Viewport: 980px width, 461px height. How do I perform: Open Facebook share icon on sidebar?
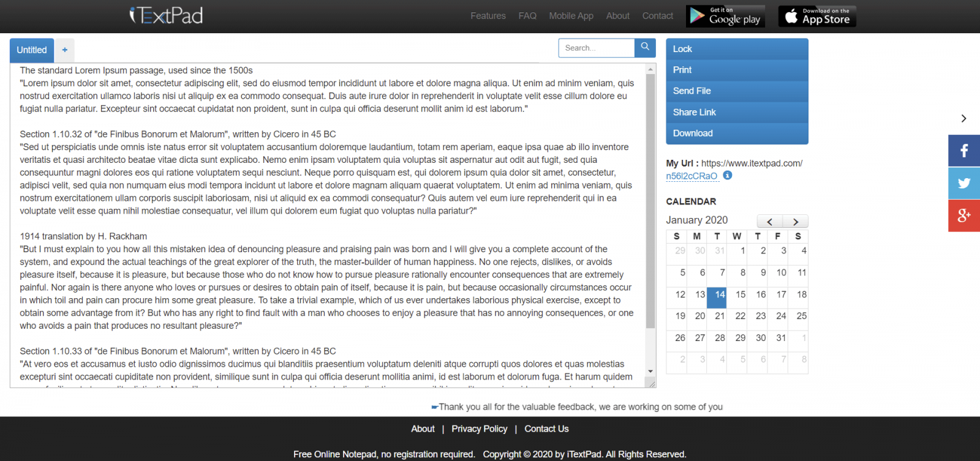click(x=963, y=151)
